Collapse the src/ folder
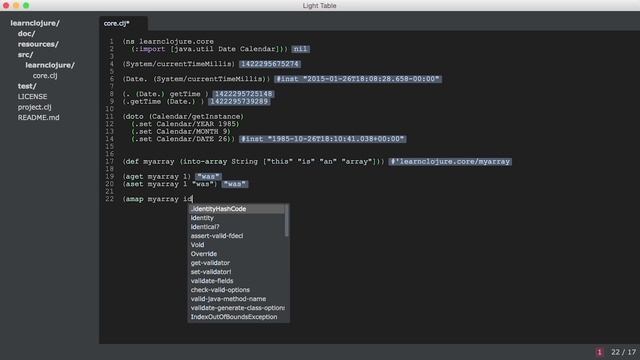 [25, 55]
